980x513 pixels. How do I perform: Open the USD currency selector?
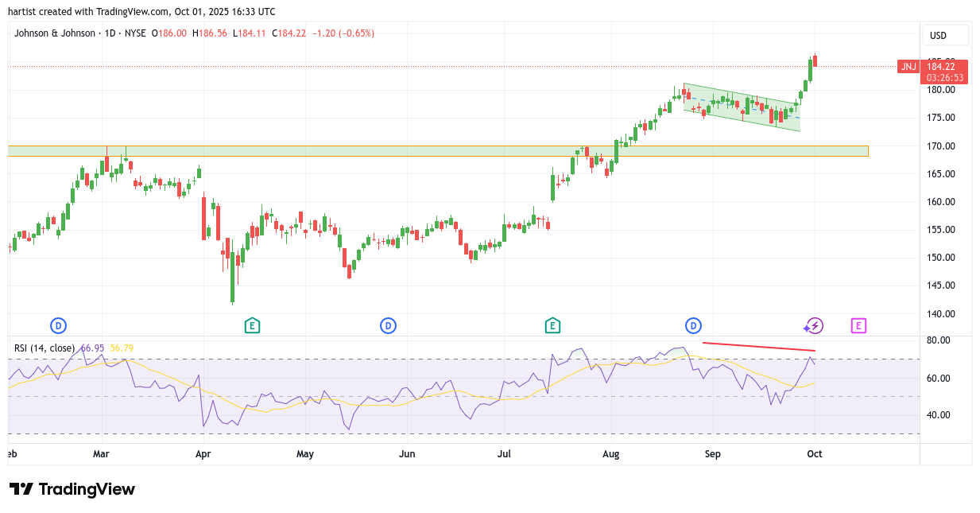[x=945, y=35]
